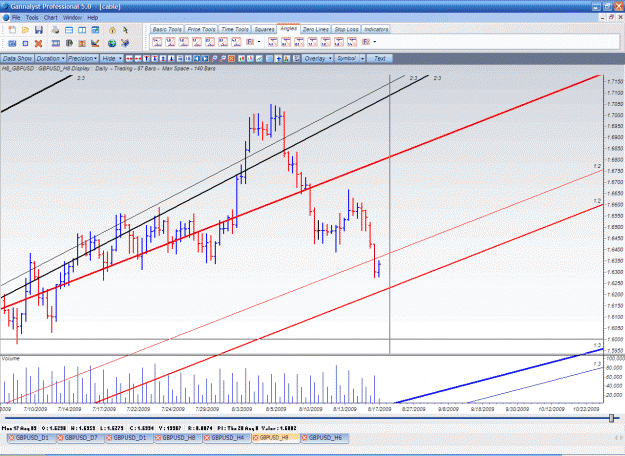Expand the arrow beside the second F angle icon
This screenshot has height=456, width=625.
pos(375,42)
